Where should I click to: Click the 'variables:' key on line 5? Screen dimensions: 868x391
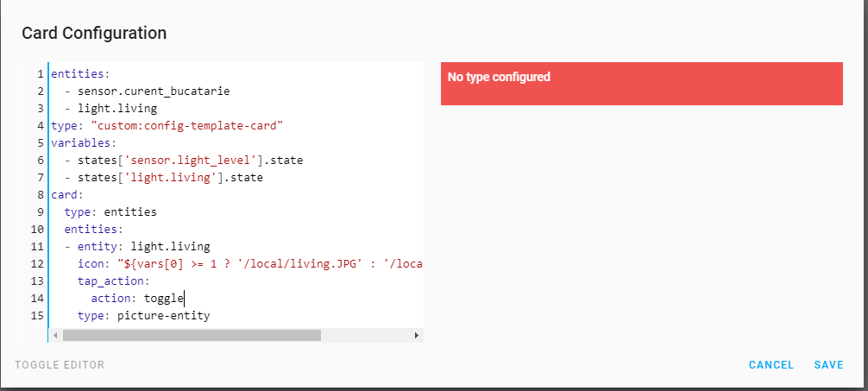point(84,143)
